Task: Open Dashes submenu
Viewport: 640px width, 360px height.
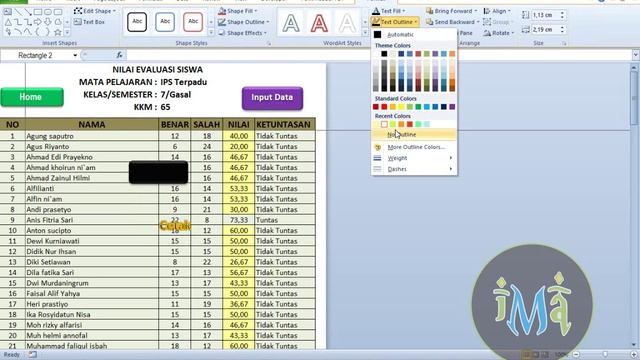Action: click(x=414, y=169)
